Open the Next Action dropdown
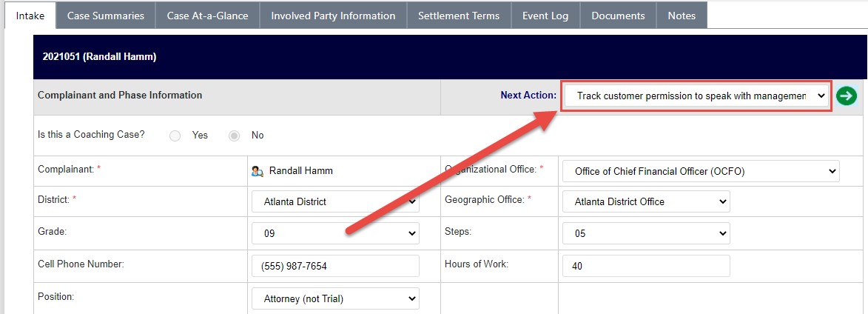 pos(696,96)
